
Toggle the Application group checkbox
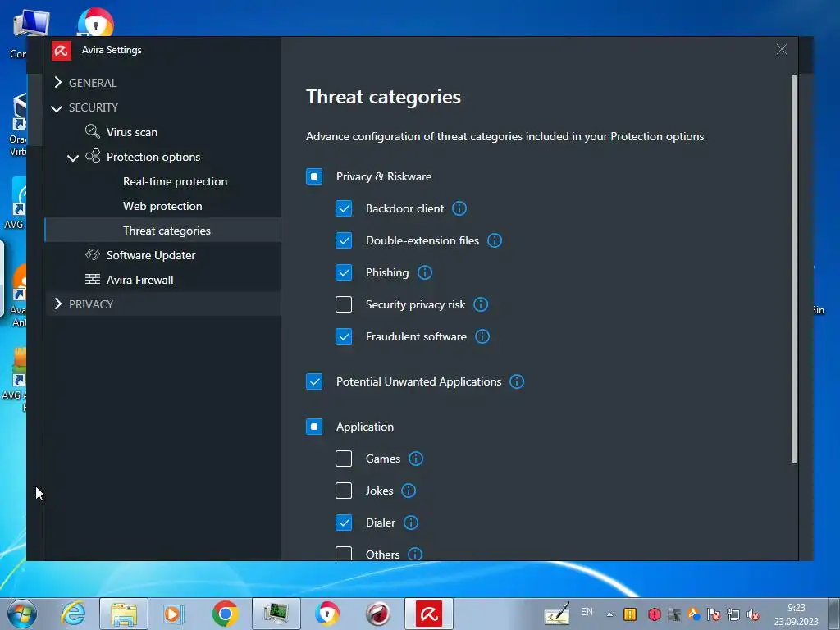point(314,427)
